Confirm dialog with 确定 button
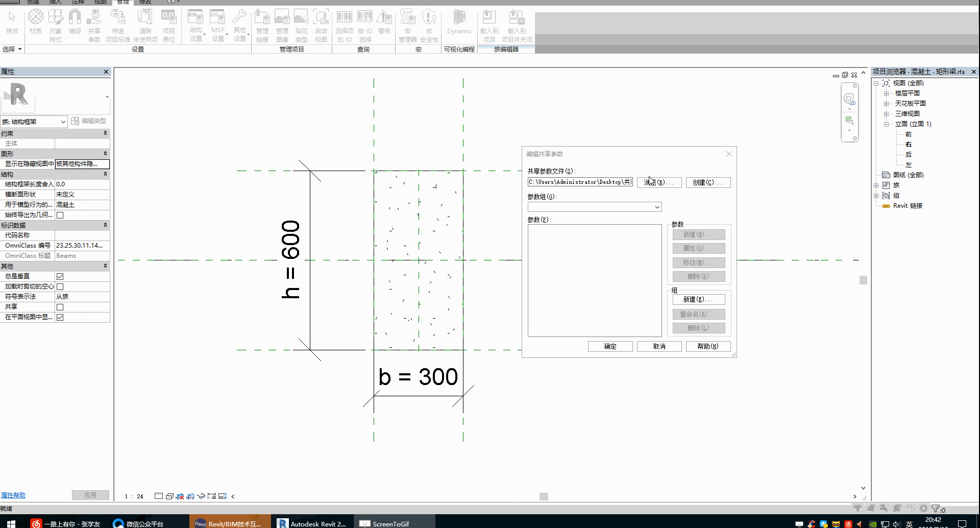Image resolution: width=980 pixels, height=528 pixels. point(610,346)
